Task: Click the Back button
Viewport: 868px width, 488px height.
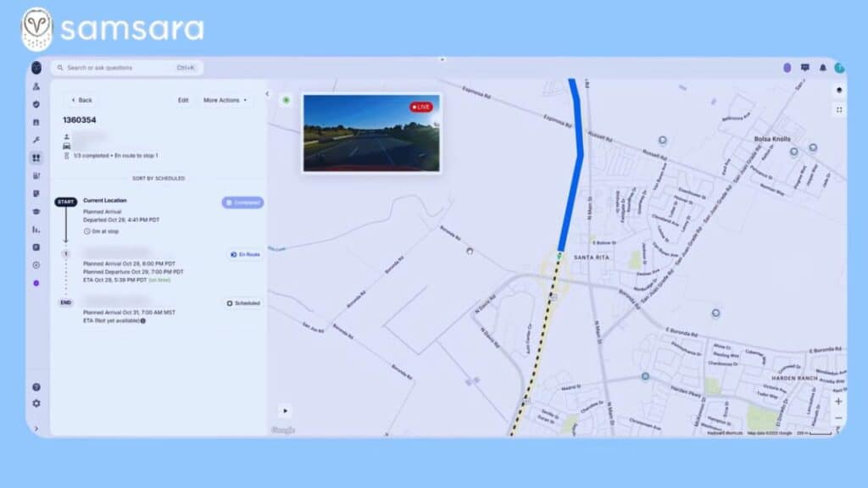Action: [x=81, y=100]
